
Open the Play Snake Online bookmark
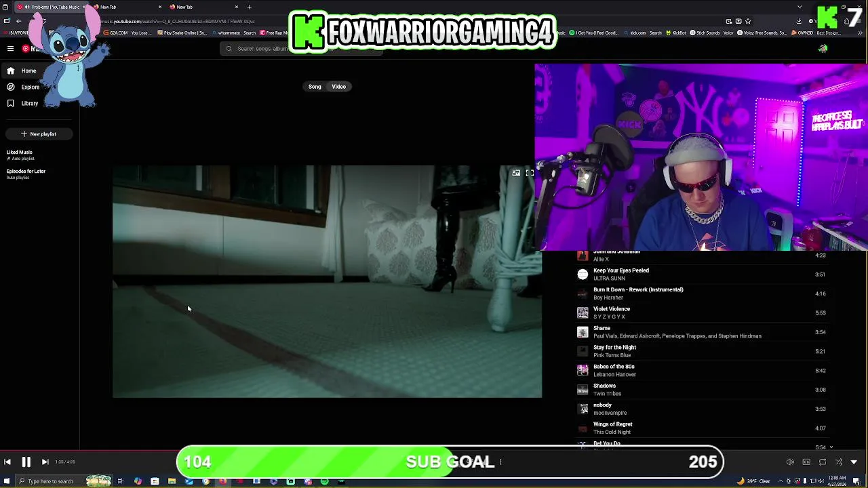(x=184, y=33)
